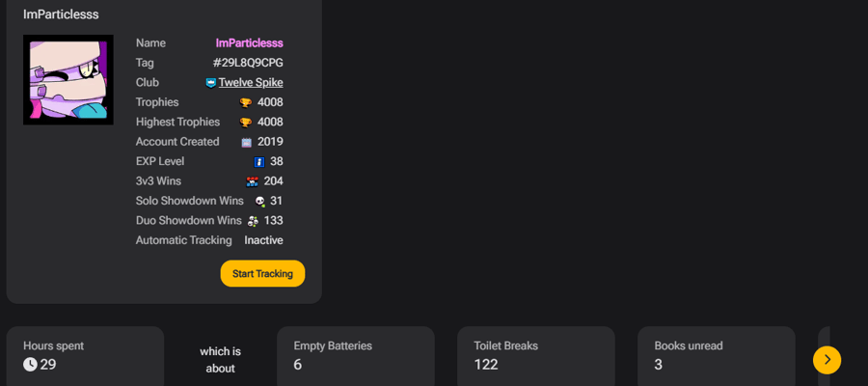Click the EXP Level info icon
Viewport: 868px width, 386px height.
[259, 162]
